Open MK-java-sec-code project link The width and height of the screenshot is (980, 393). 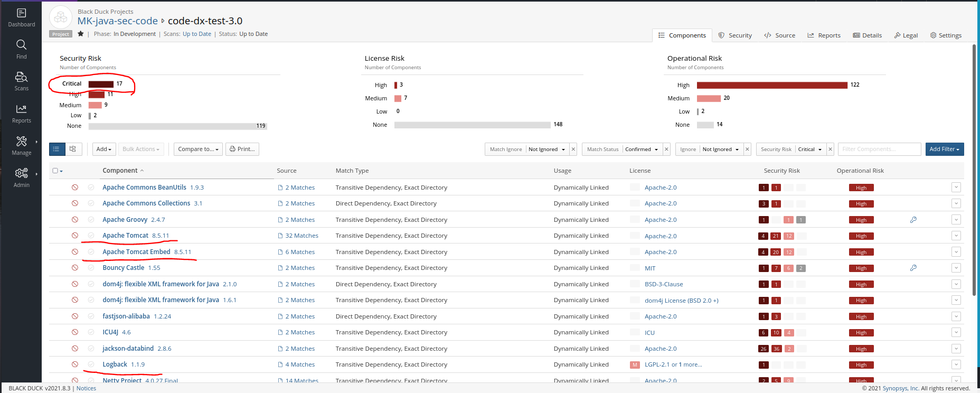pos(118,21)
